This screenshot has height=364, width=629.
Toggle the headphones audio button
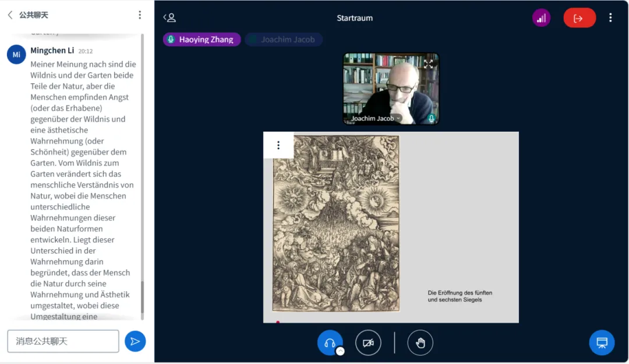(330, 342)
